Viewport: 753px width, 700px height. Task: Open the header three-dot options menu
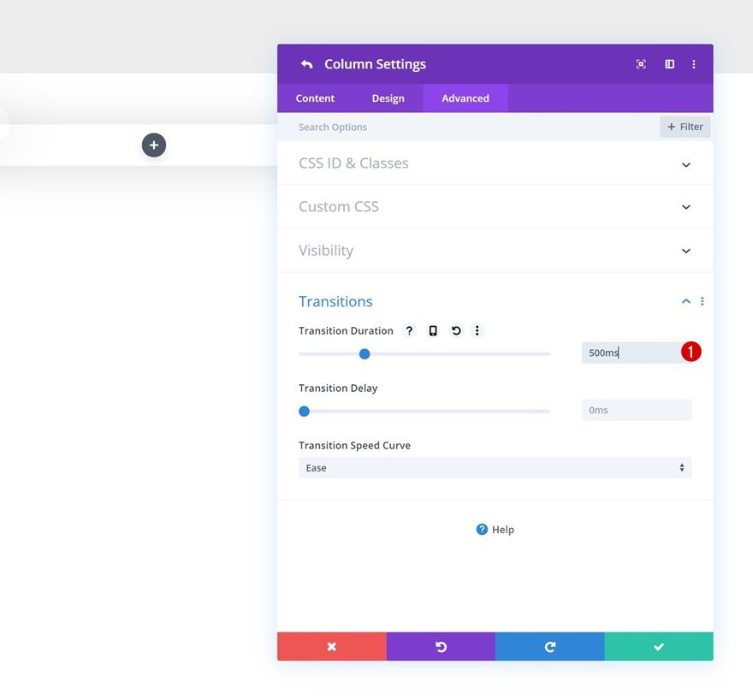click(x=694, y=63)
